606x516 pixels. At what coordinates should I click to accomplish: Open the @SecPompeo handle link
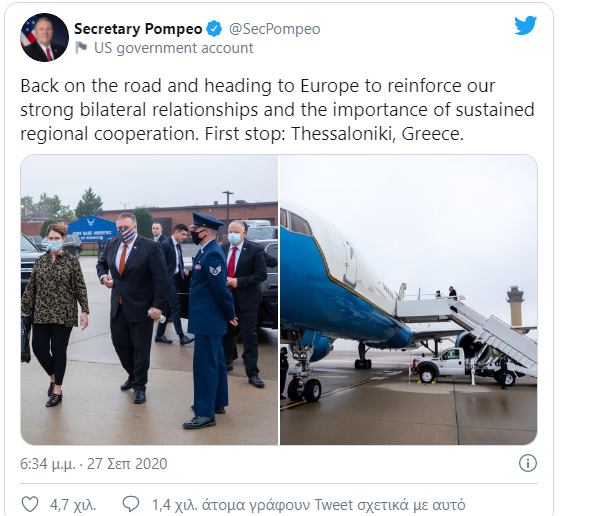click(x=275, y=29)
